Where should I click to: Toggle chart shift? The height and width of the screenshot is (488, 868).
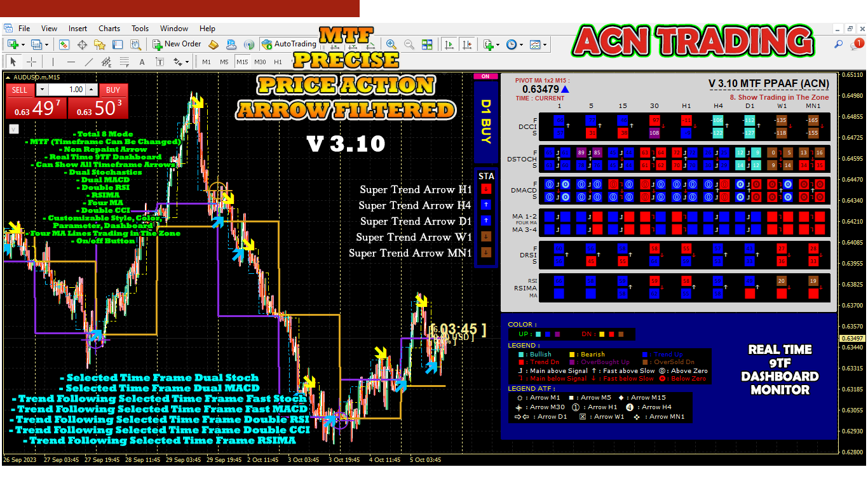(467, 44)
